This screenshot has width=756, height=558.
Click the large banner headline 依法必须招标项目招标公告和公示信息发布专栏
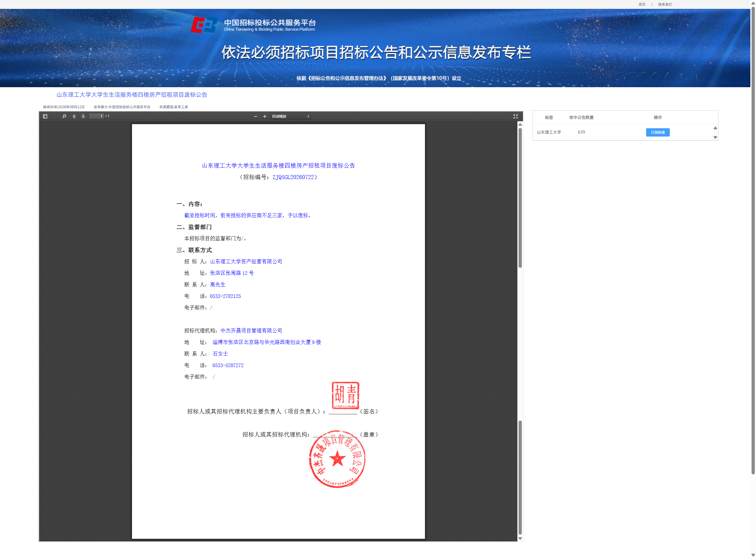tap(376, 52)
